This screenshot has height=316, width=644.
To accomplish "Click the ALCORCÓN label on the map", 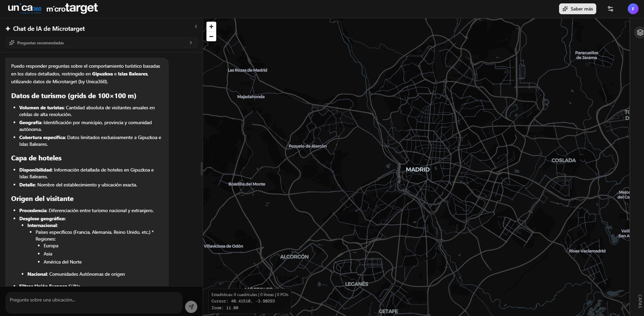I will coord(294,257).
